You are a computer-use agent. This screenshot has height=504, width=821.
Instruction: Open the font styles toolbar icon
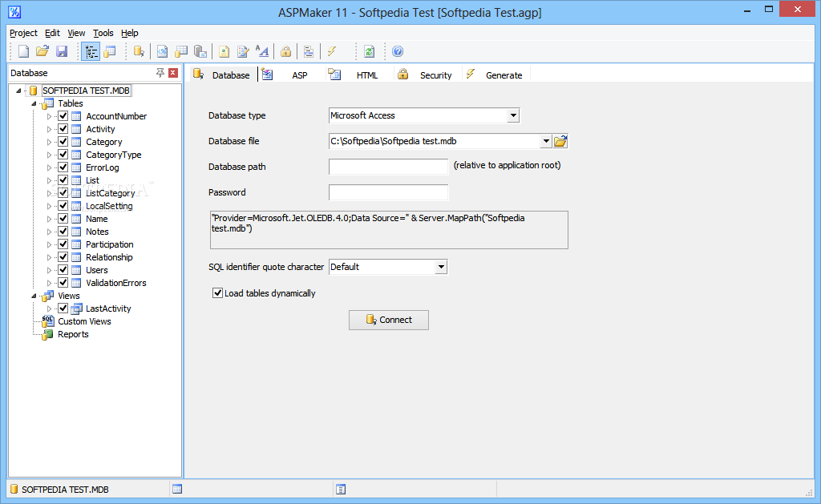[x=262, y=51]
